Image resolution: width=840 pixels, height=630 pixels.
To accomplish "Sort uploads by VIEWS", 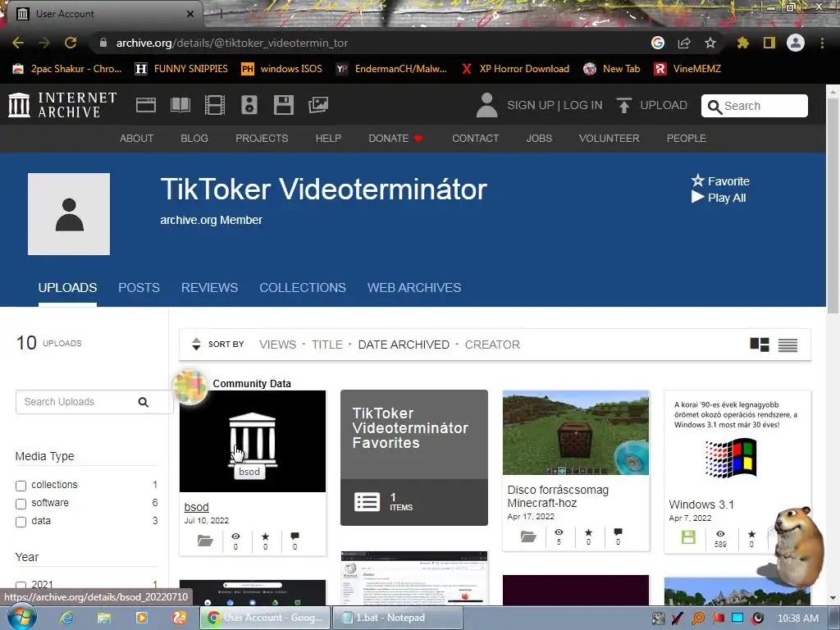I will (x=277, y=345).
